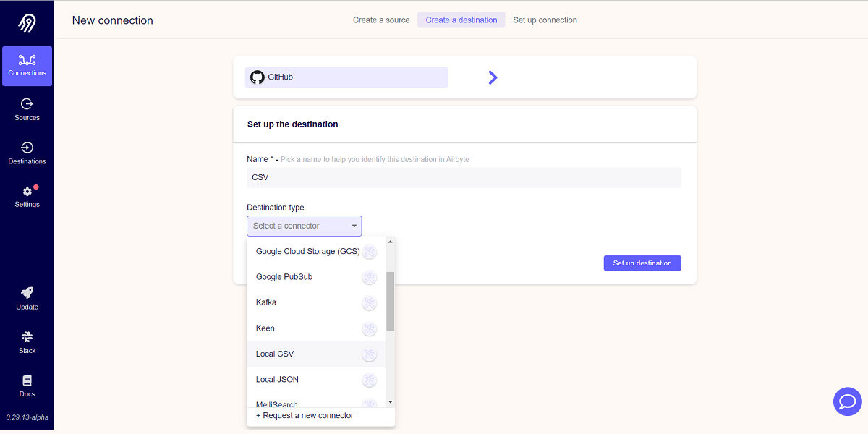Click the Set up destination button

642,263
